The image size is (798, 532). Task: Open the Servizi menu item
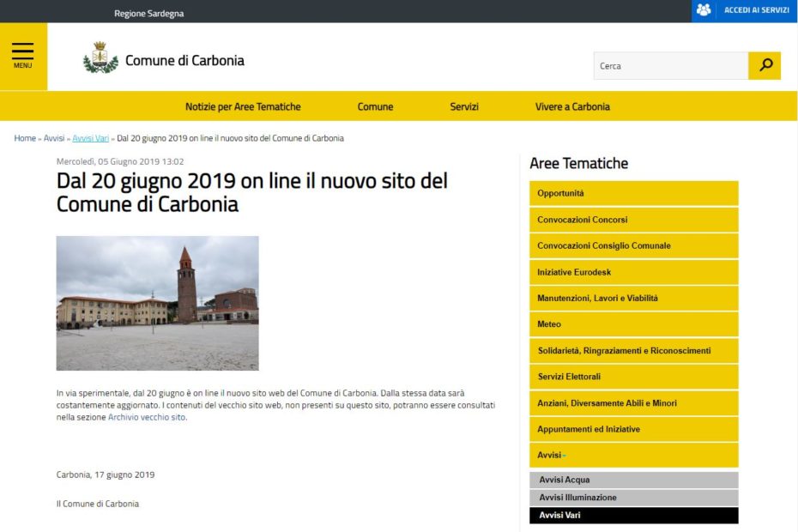[x=464, y=107]
